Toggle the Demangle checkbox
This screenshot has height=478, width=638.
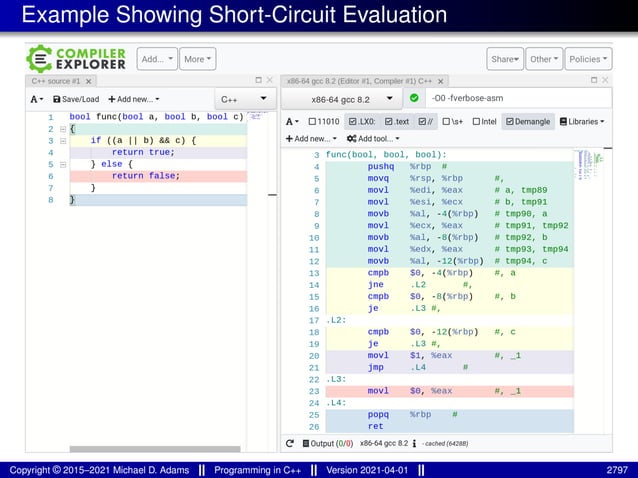point(528,122)
